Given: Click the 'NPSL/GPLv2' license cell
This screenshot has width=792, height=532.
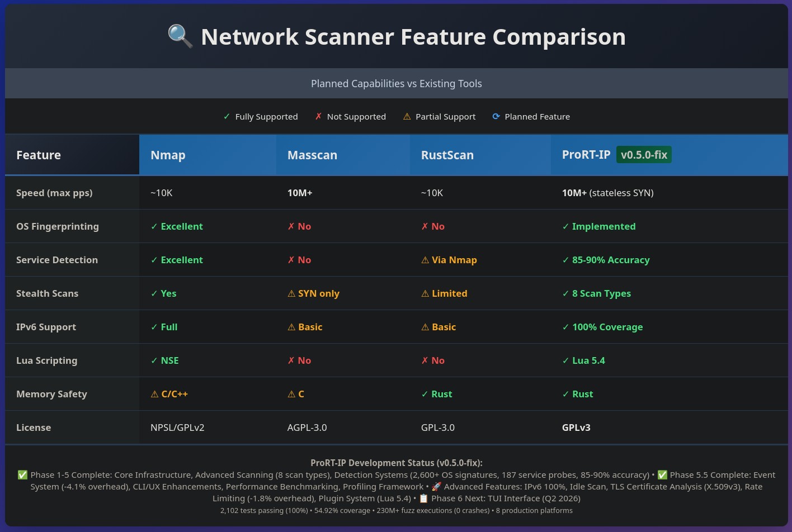Looking at the screenshot, I should point(177,427).
